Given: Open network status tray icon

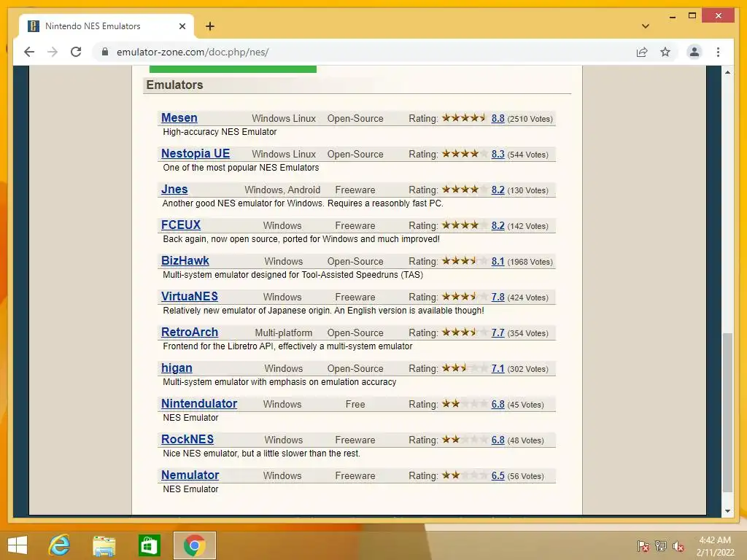Looking at the screenshot, I should point(661,545).
